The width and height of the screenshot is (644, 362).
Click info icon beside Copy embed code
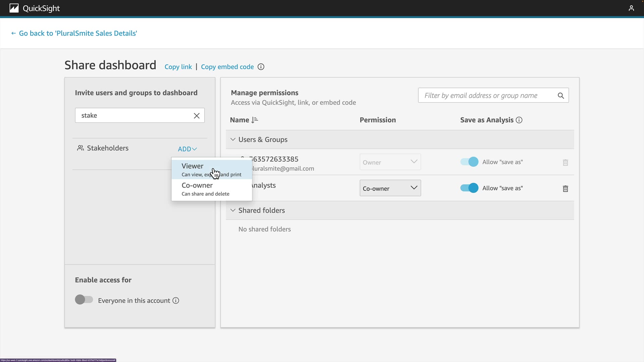pyautogui.click(x=261, y=67)
